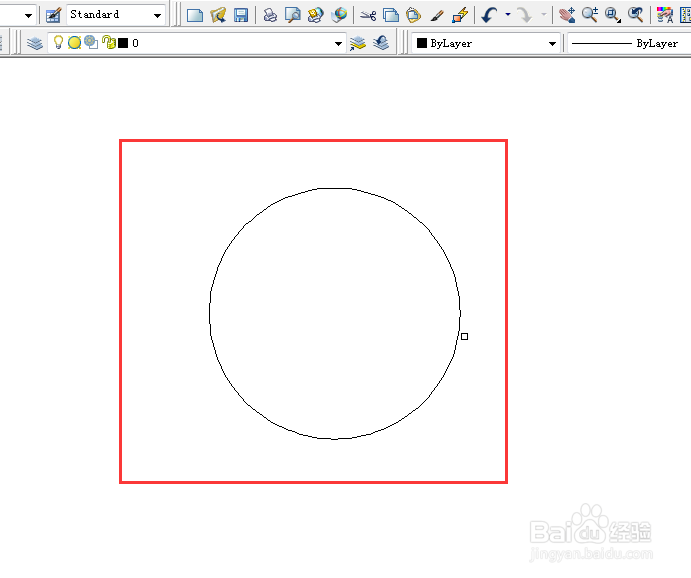Copy to clipboard icon
Image resolution: width=691 pixels, height=578 pixels.
(x=390, y=15)
